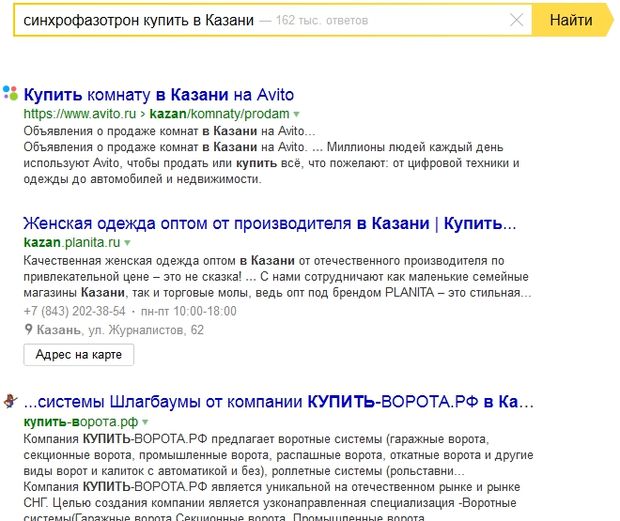620x521 pixels.
Task: Open the kazan.planita.ru green URL
Action: point(72,242)
